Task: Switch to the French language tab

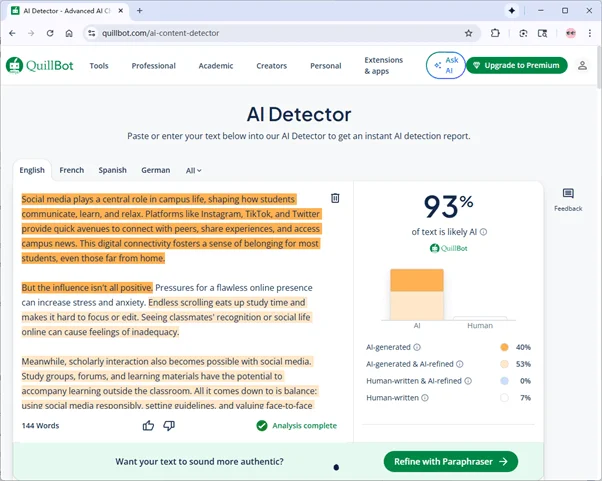Action: (x=71, y=171)
